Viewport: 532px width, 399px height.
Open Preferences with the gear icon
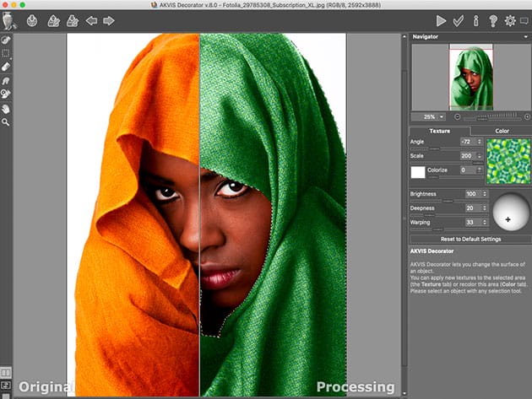tap(510, 20)
